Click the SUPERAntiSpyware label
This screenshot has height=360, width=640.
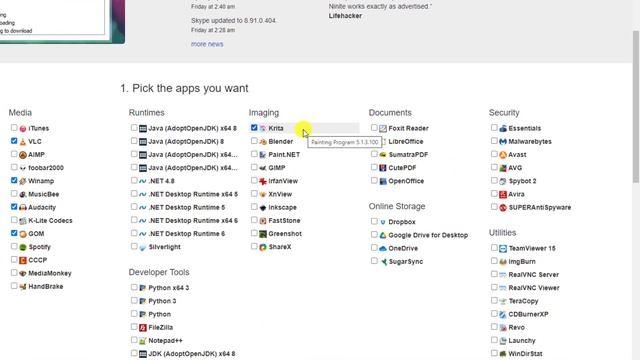tap(540, 207)
